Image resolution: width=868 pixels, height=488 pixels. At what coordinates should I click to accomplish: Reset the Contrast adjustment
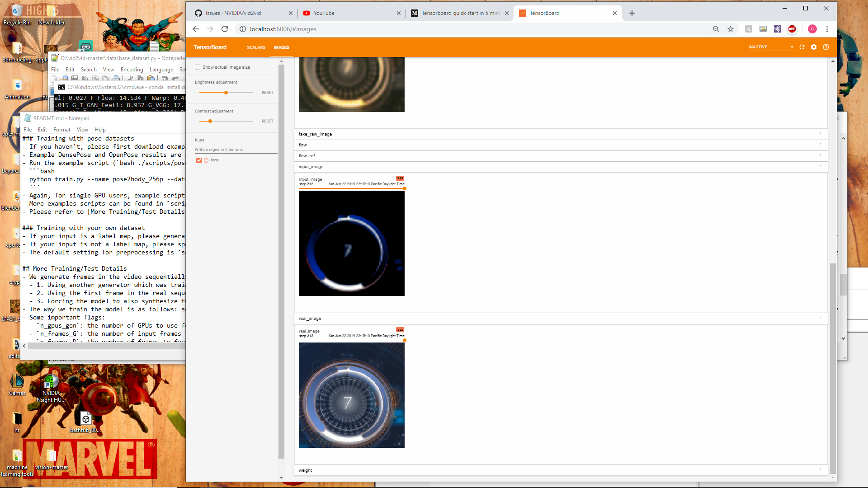point(267,121)
